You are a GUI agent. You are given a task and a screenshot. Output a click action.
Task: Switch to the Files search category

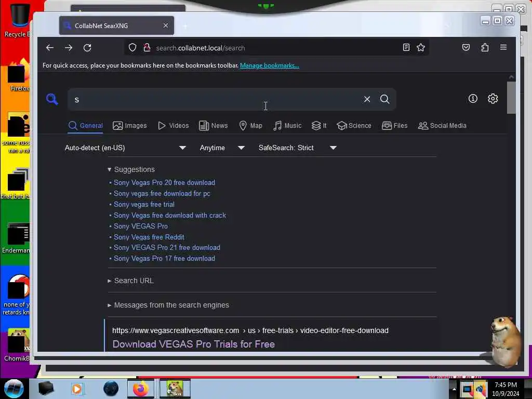tap(395, 126)
